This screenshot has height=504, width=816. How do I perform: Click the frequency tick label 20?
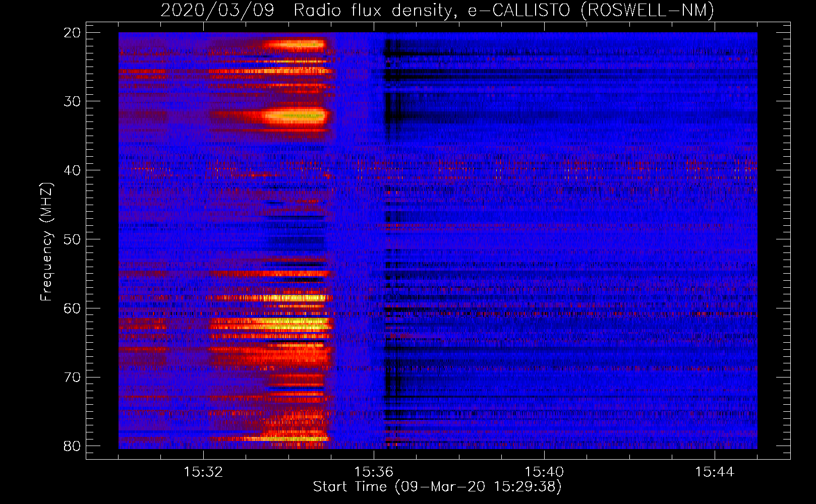tap(73, 33)
